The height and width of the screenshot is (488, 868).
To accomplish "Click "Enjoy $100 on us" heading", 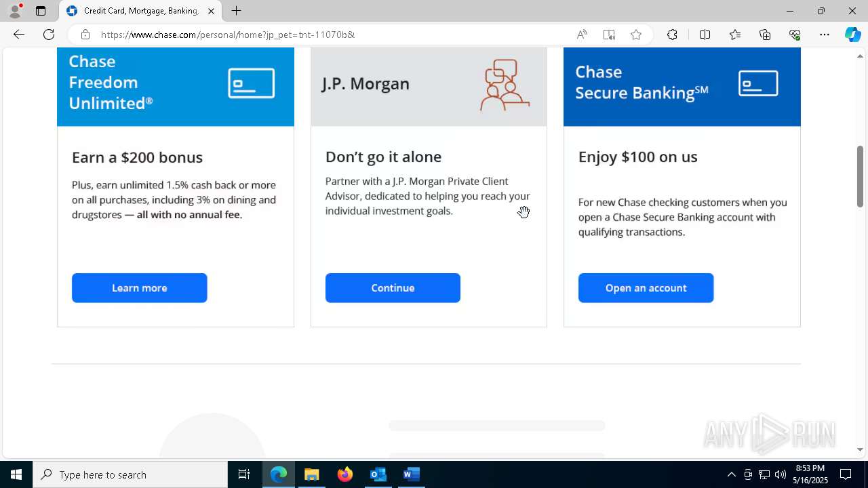I will pos(637,157).
